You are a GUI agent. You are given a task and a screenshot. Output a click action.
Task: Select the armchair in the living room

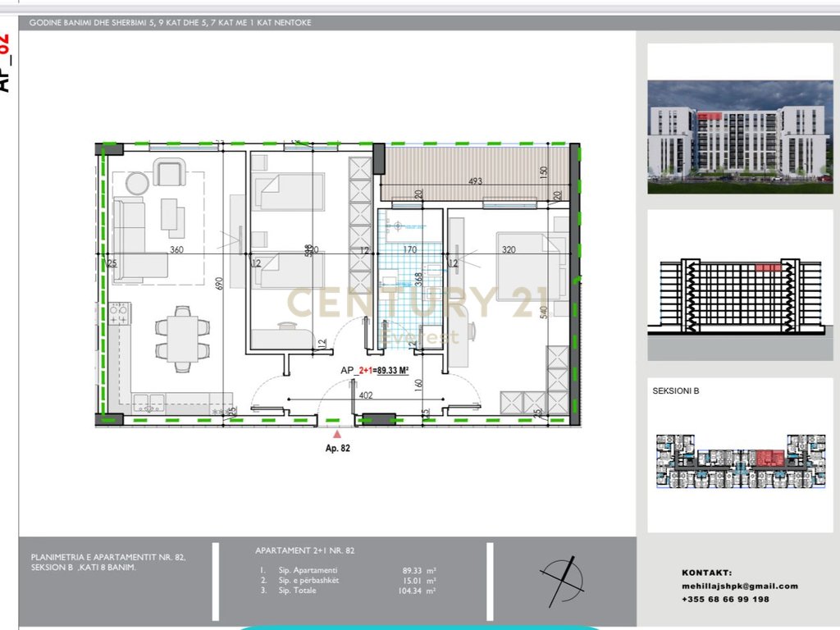pyautogui.click(x=169, y=171)
